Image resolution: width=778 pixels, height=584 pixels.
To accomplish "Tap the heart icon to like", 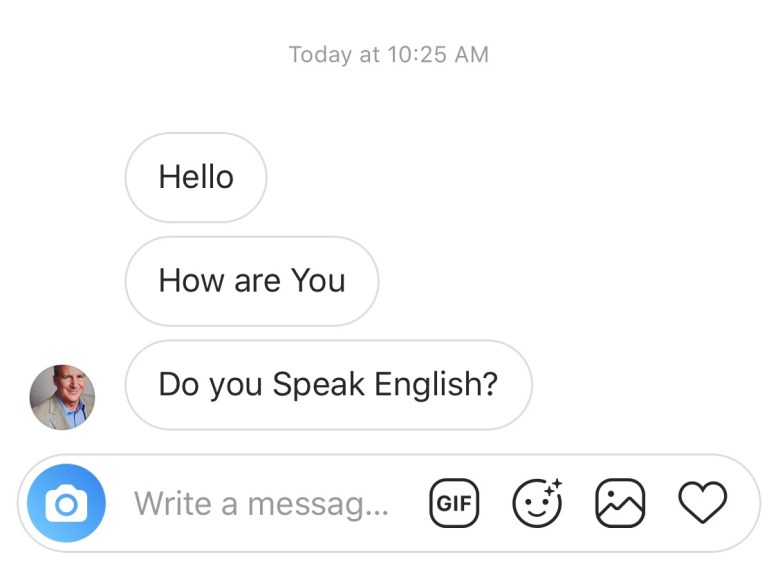I will click(x=703, y=503).
